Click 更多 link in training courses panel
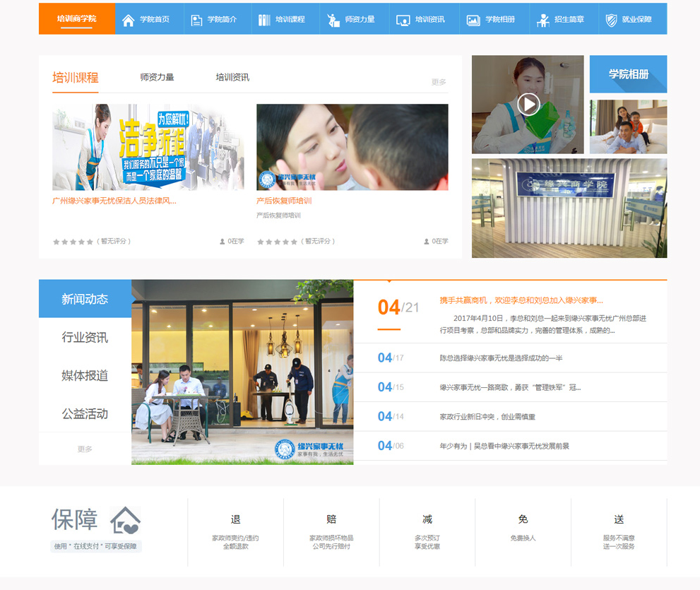The width and height of the screenshot is (700, 590). (x=439, y=82)
